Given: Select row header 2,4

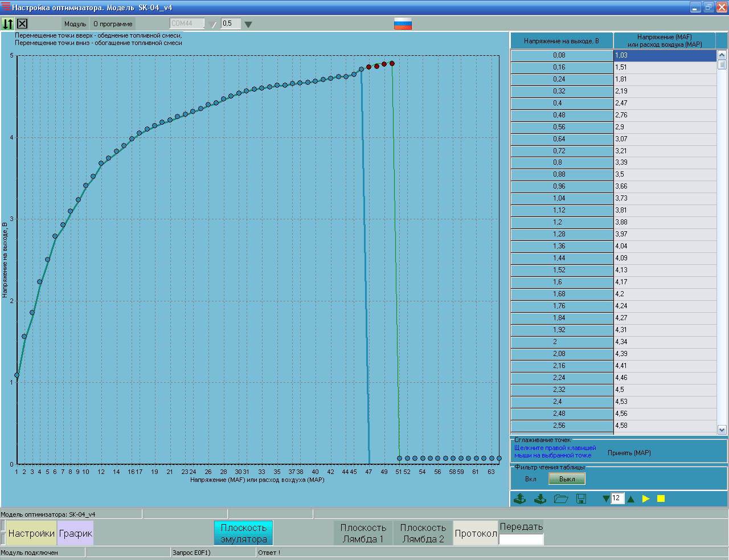Looking at the screenshot, I should pos(562,402).
